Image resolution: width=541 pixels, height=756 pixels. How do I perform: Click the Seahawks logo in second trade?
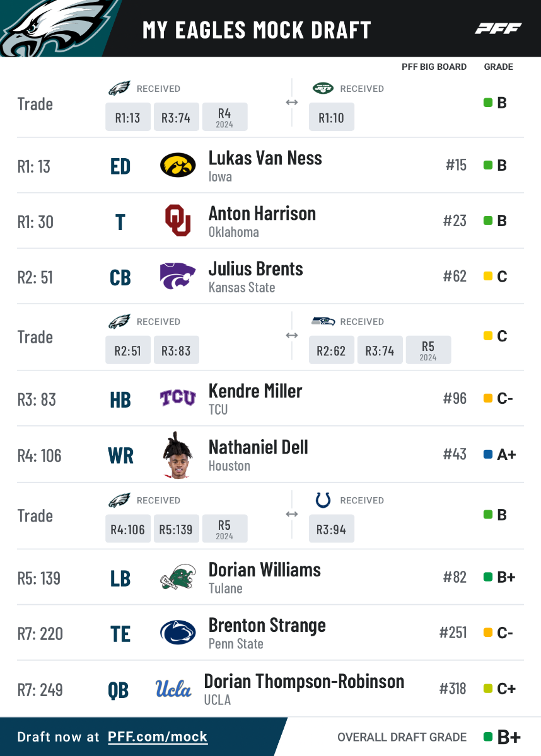[x=323, y=321]
